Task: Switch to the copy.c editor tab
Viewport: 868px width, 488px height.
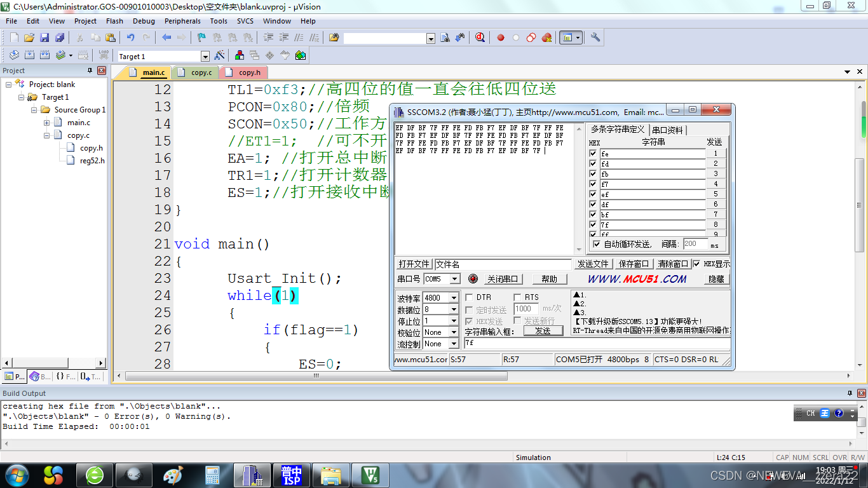Action: 196,72
